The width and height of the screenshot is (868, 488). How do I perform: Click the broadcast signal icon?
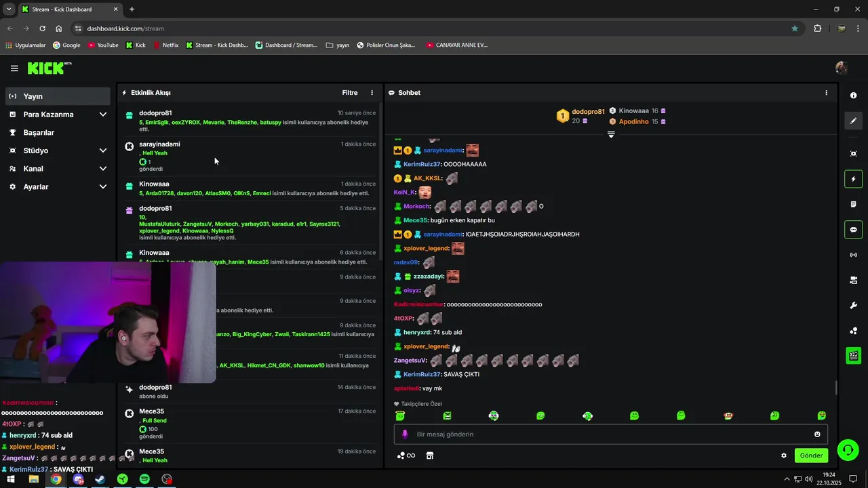coord(854,255)
